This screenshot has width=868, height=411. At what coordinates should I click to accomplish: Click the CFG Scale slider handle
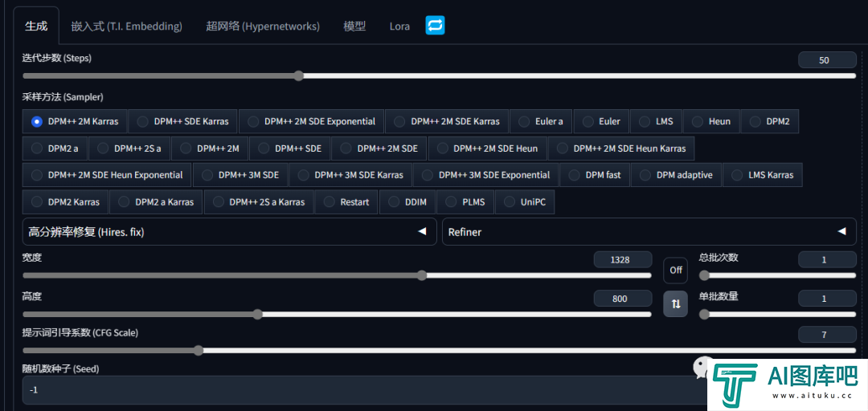199,350
